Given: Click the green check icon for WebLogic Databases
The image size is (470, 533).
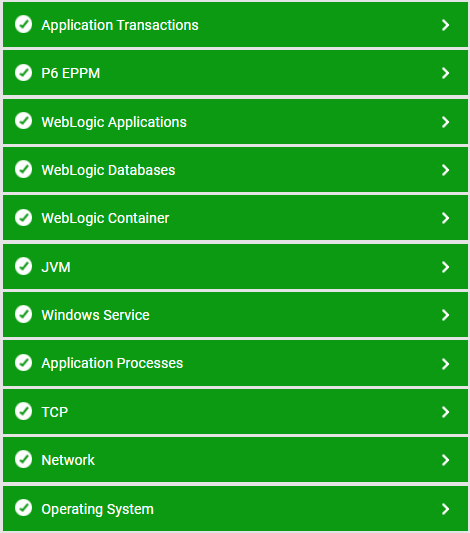Looking at the screenshot, I should pyautogui.click(x=23, y=169).
